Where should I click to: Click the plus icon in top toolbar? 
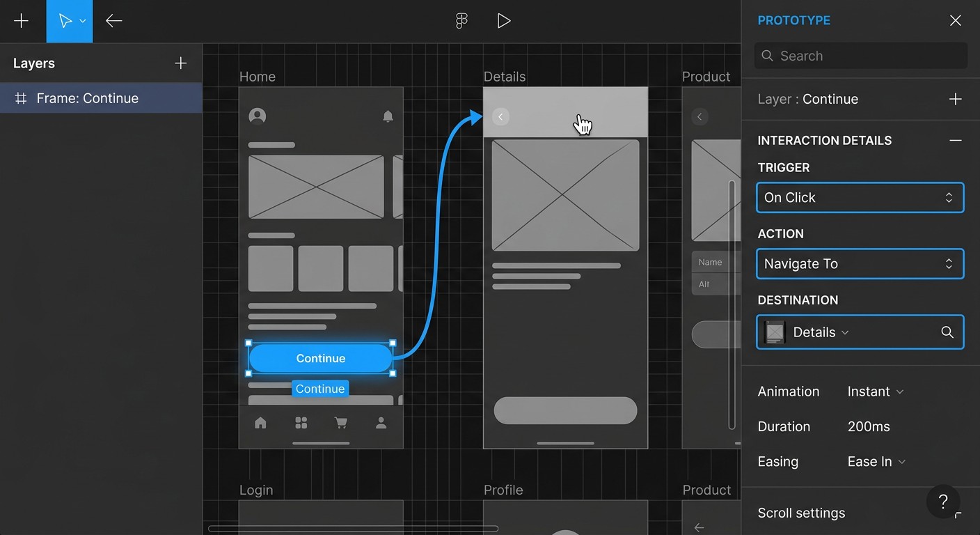pyautogui.click(x=22, y=21)
